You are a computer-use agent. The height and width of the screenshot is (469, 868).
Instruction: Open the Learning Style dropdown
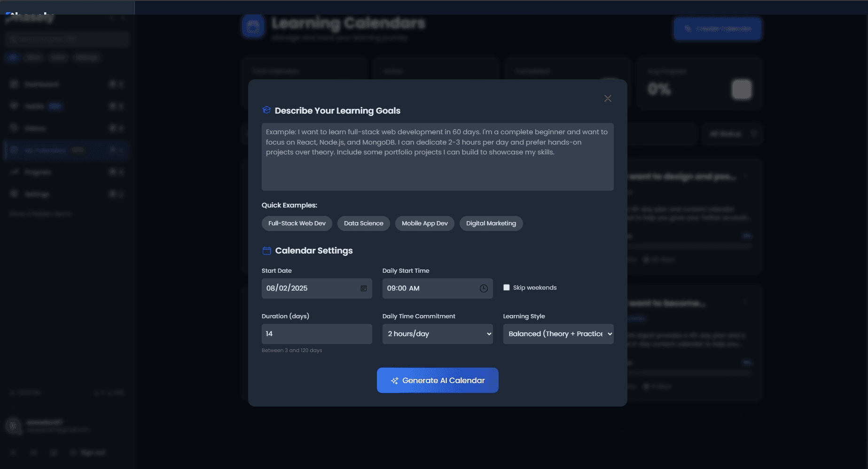point(558,334)
